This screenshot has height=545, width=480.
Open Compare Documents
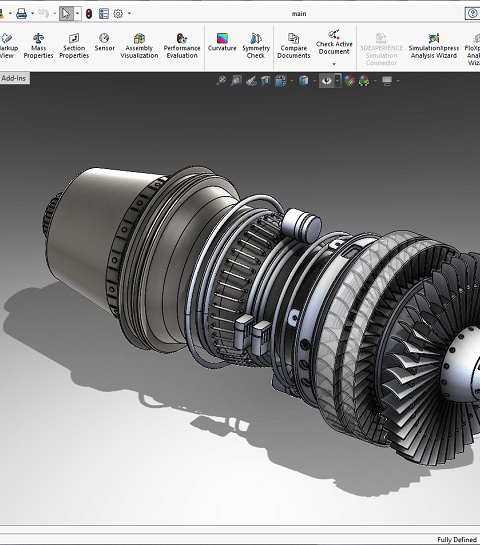[x=294, y=46]
